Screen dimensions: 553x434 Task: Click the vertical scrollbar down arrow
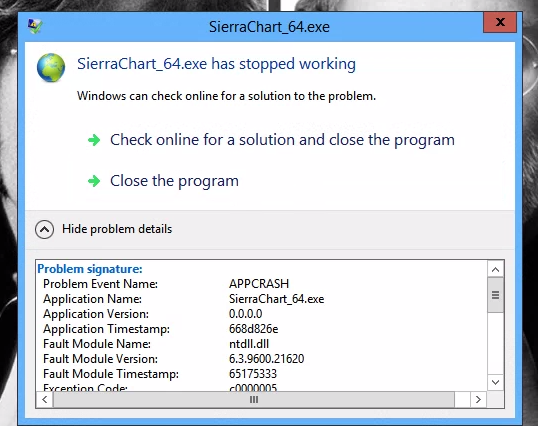[496, 383]
